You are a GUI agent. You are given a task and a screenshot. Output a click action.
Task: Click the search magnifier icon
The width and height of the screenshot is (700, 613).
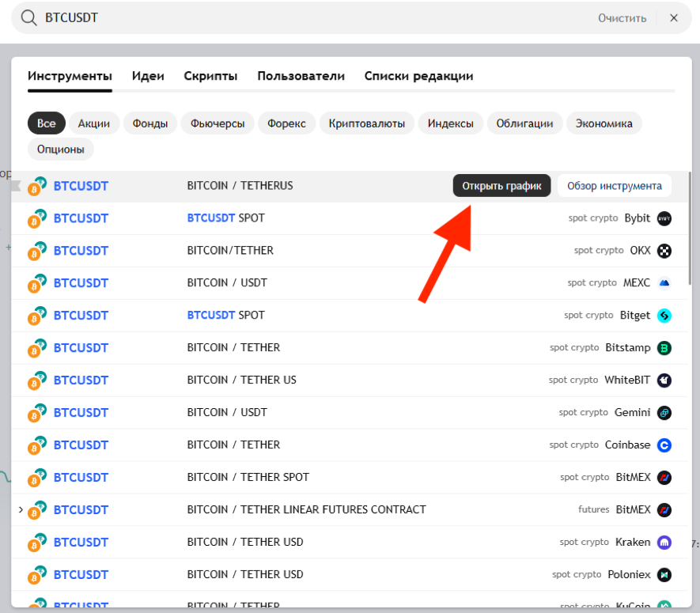[x=29, y=18]
